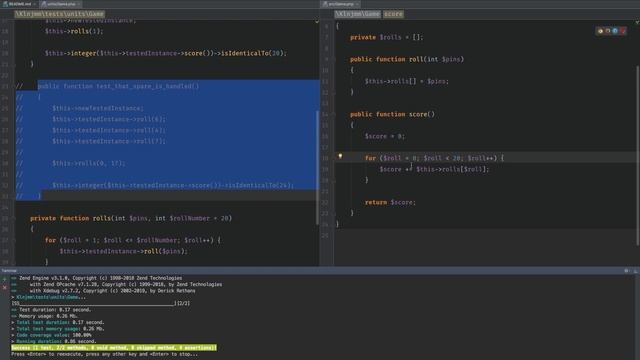Switch to the left Game.php test tab
Image resolution: width=640 pixels, height=360 pixels.
coord(60,4)
